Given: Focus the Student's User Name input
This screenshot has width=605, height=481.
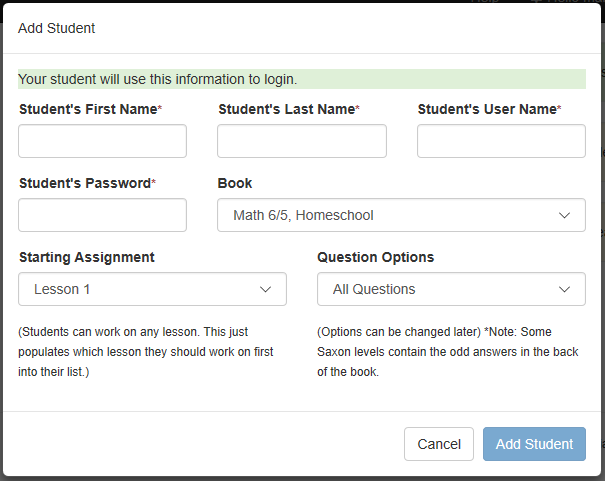Looking at the screenshot, I should 501,141.
